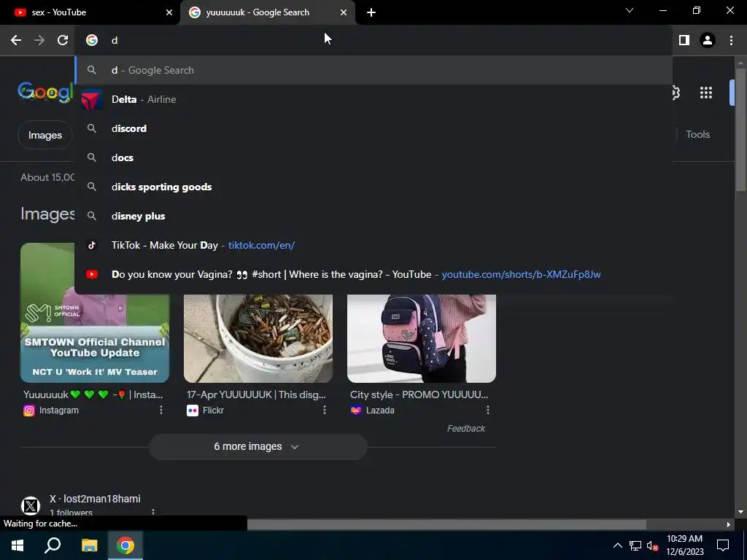Screen dimensions: 747x560
Task: Open the Flickr cigarette bucket thumbnail
Action: [258, 338]
